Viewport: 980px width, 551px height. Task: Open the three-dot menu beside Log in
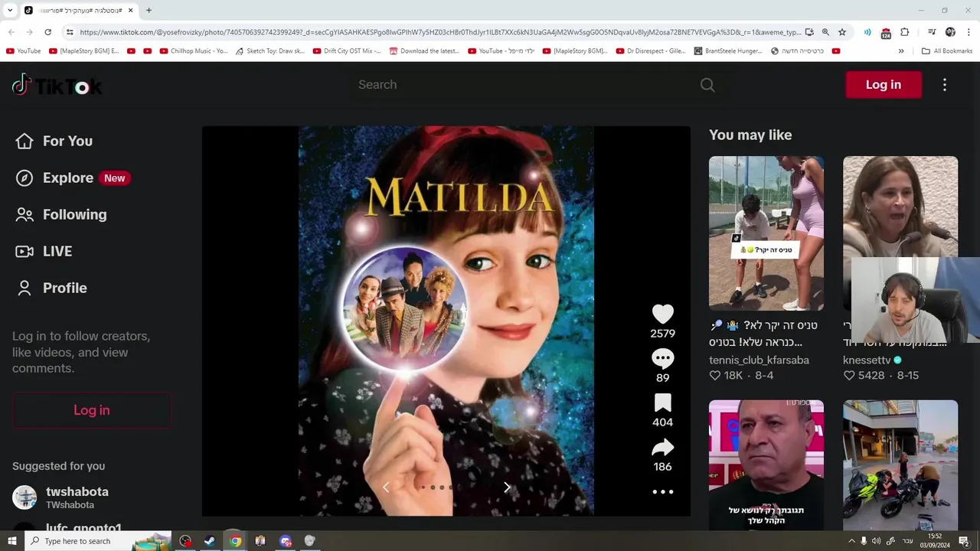coord(945,85)
